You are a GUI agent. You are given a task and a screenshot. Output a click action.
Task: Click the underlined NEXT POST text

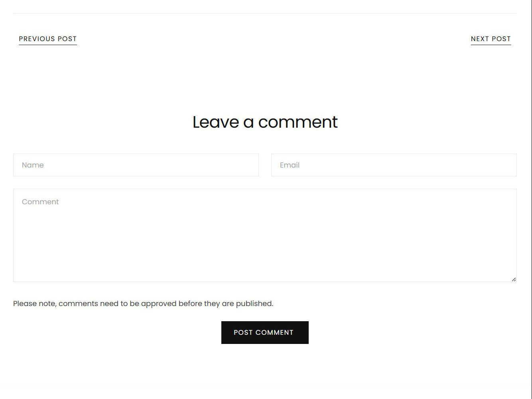[x=491, y=39]
